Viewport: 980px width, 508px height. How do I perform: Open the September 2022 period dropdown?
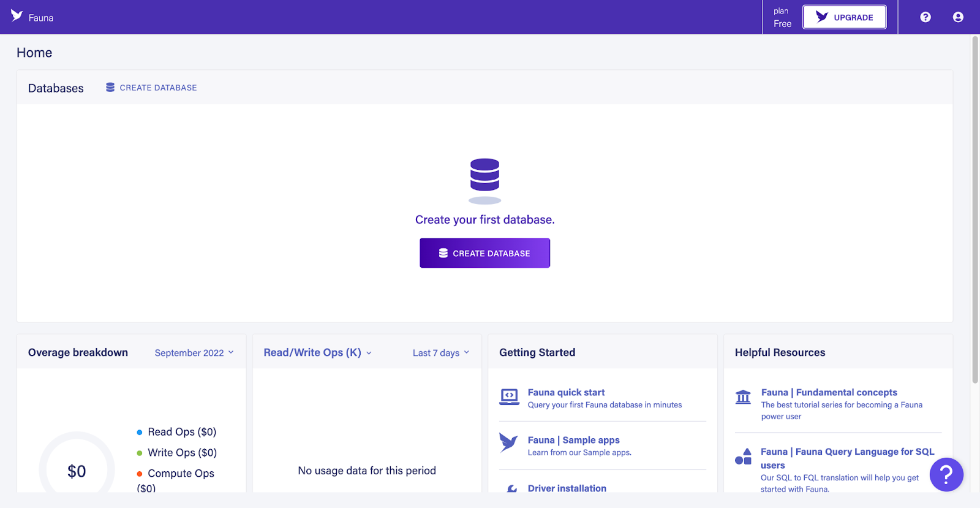(194, 353)
